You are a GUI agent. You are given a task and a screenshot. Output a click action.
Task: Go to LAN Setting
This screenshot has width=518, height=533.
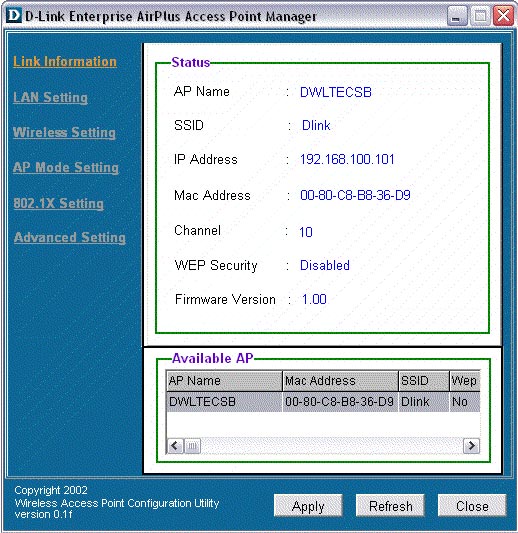pyautogui.click(x=50, y=98)
